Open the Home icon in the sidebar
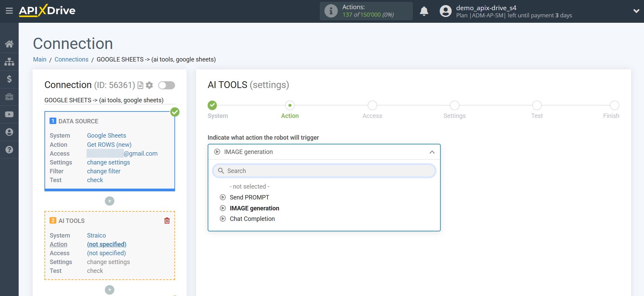This screenshot has width=644, height=296. point(9,44)
